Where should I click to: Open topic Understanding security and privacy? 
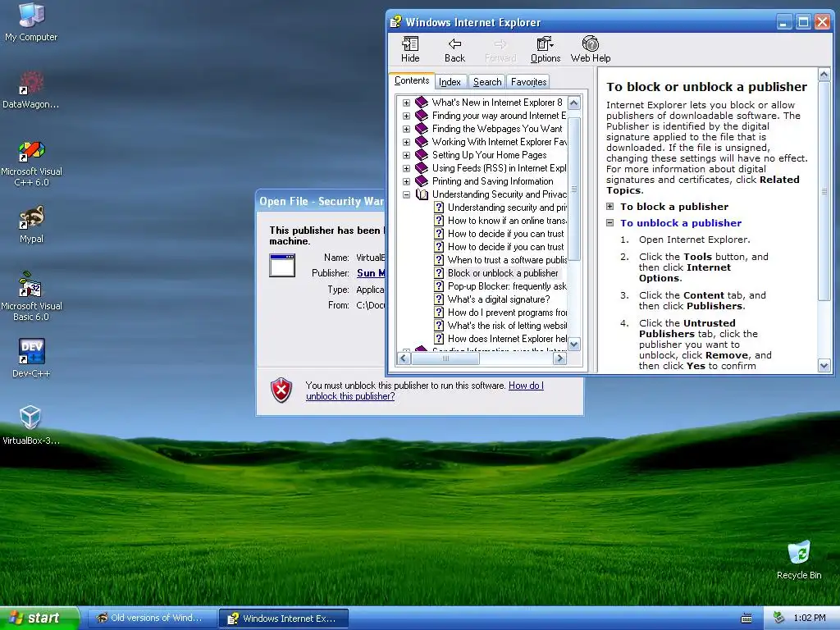[507, 208]
